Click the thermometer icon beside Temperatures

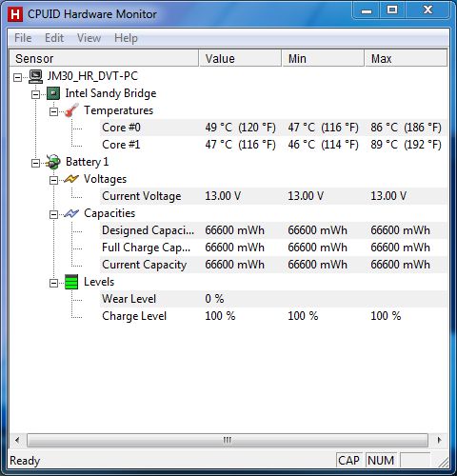71,110
